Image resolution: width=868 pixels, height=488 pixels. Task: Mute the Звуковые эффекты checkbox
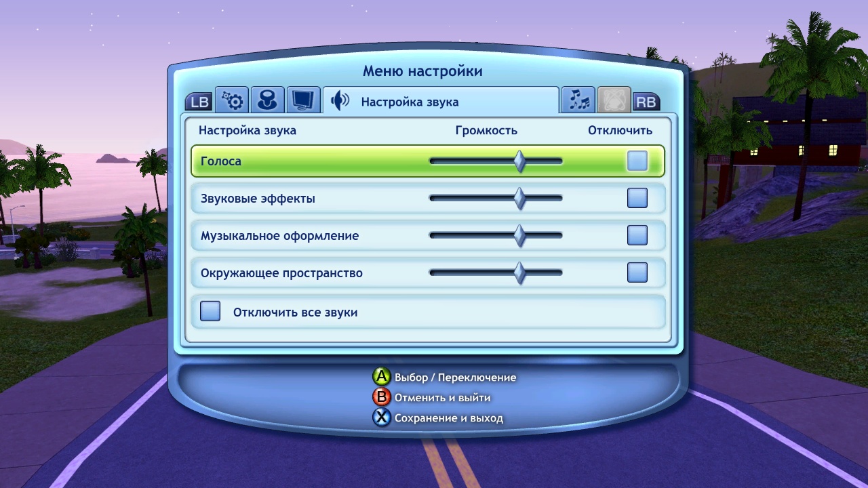[x=637, y=198]
